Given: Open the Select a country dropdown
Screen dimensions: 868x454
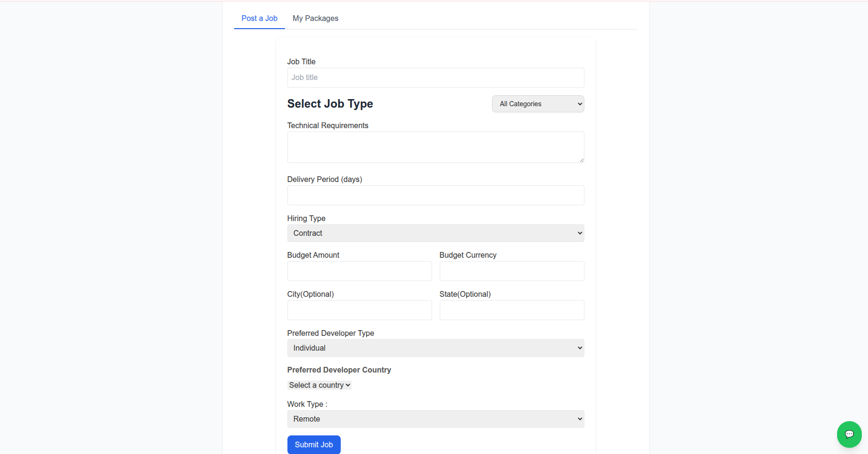Looking at the screenshot, I should 319,385.
